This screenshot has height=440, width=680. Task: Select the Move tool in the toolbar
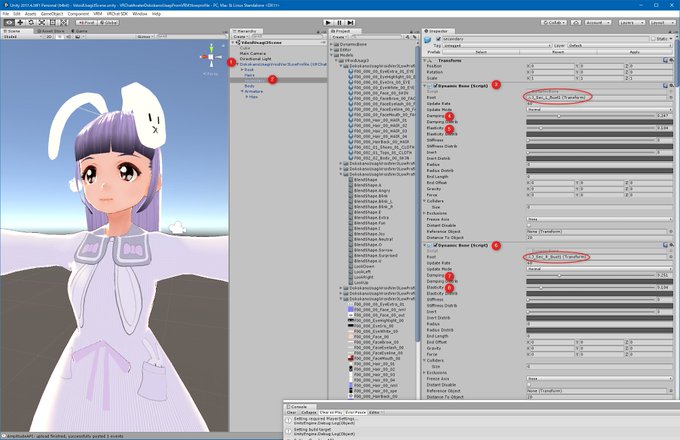(x=20, y=22)
